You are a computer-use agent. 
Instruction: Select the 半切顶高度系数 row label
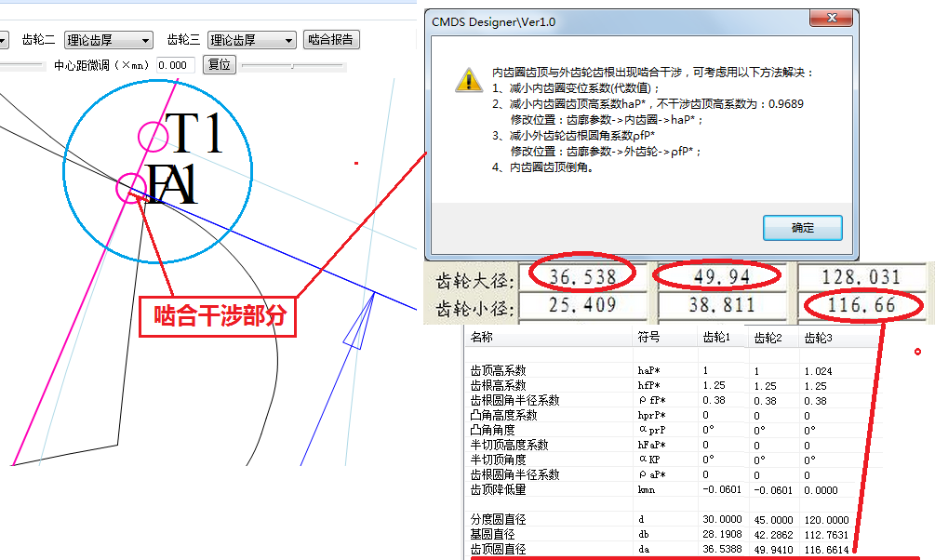click(x=509, y=445)
